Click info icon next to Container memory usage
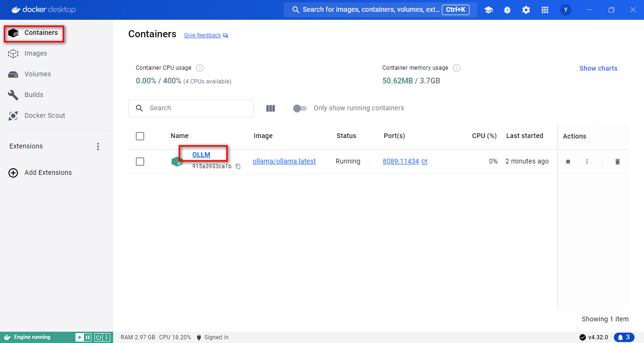 point(456,68)
